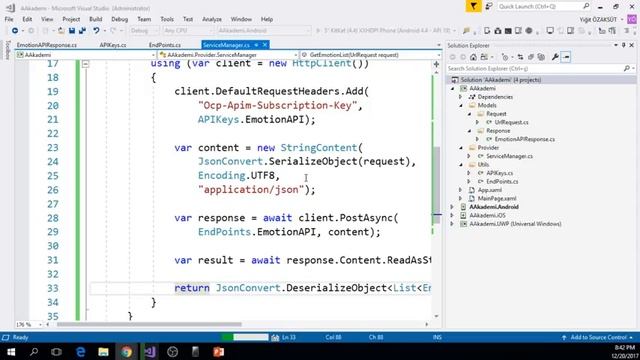Select EmotionAPIResponse.cs in Solution Explorer tree
The height and width of the screenshot is (360, 640).
524,139
